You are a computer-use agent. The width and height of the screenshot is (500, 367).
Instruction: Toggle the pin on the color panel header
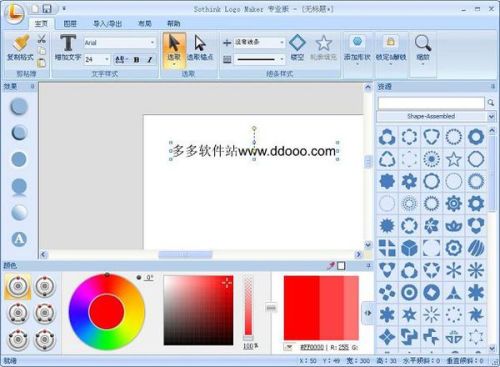pos(368,266)
